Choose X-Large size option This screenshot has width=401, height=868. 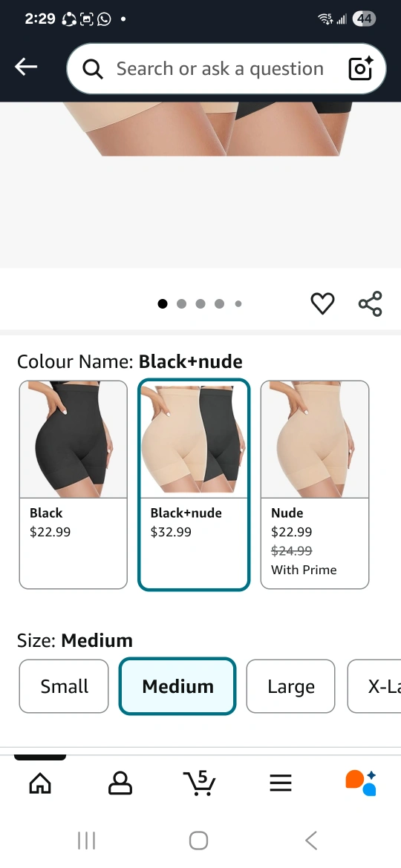tap(374, 686)
